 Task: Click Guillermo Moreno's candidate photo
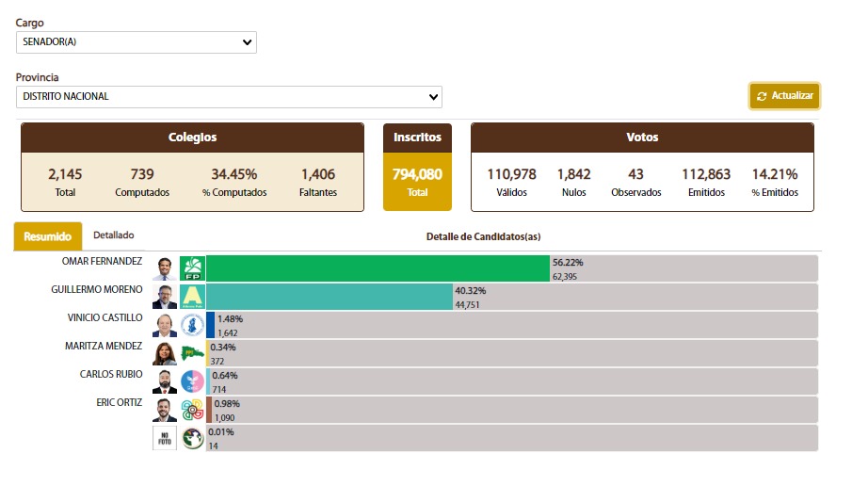(x=165, y=297)
